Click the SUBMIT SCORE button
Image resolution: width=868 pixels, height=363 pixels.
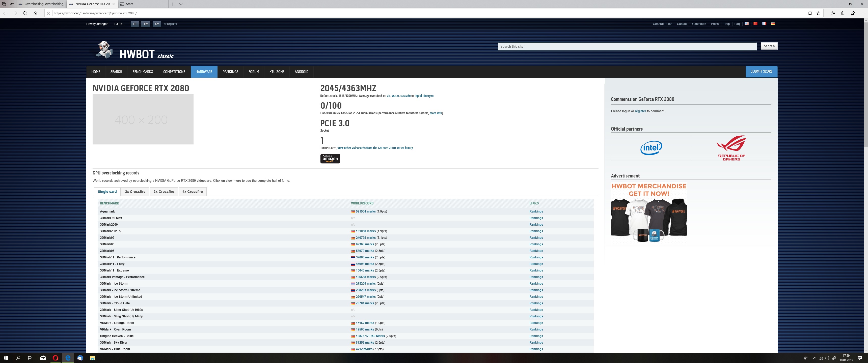tap(761, 71)
